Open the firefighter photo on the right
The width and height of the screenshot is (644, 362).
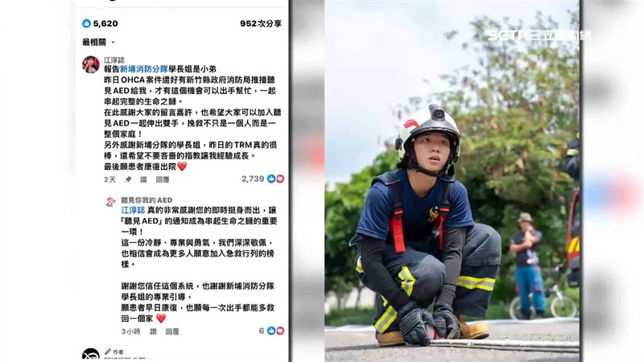pyautogui.click(x=452, y=181)
